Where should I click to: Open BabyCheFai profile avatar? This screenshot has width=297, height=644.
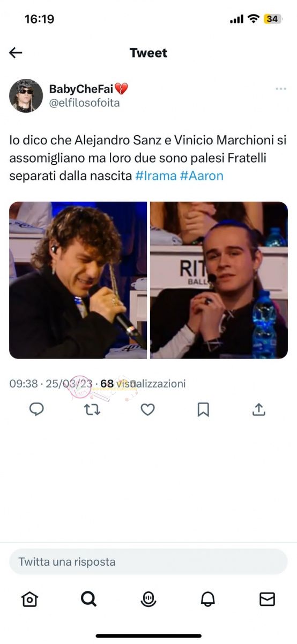point(26,96)
